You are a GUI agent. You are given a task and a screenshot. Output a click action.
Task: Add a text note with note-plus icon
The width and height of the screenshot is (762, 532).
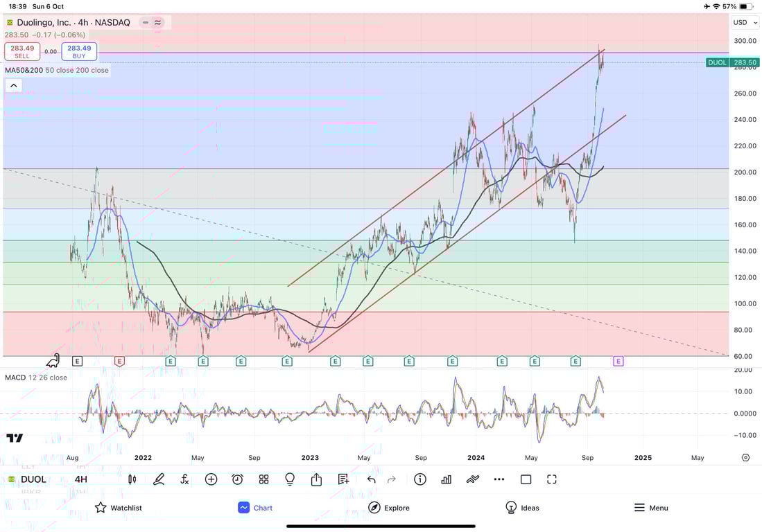point(343,479)
